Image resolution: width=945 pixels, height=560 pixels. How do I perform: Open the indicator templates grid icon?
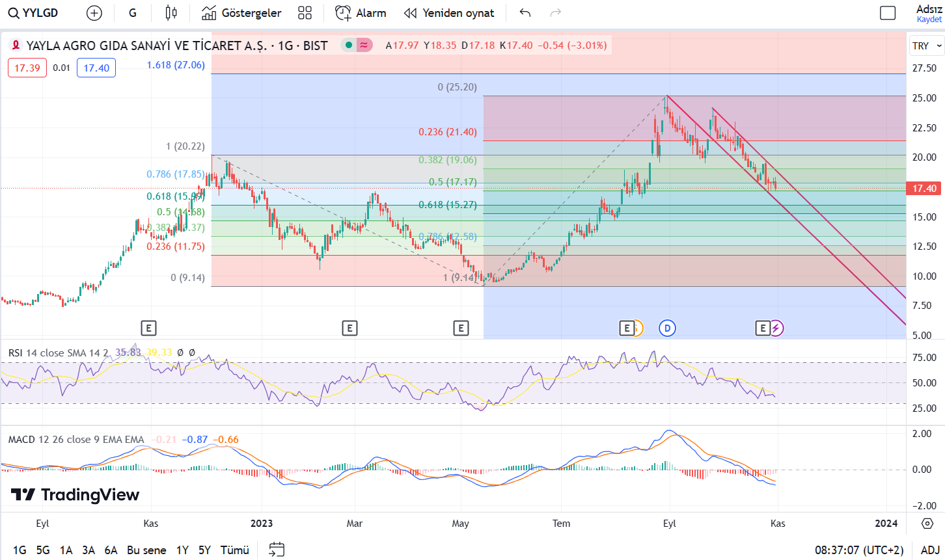click(305, 13)
